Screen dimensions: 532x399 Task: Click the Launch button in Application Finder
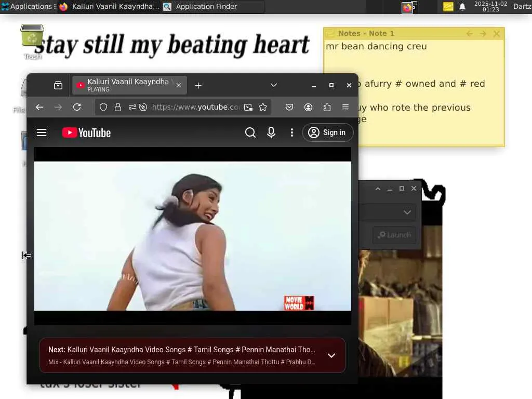[x=394, y=235]
